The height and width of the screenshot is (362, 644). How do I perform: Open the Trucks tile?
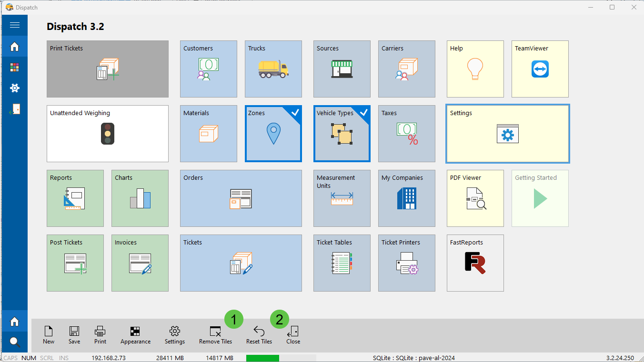point(273,69)
